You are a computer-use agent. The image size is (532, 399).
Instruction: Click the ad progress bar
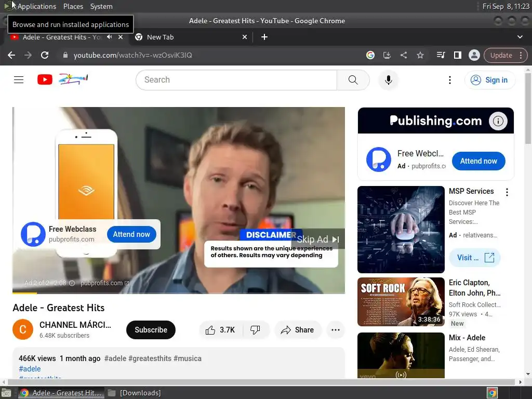tap(179, 292)
